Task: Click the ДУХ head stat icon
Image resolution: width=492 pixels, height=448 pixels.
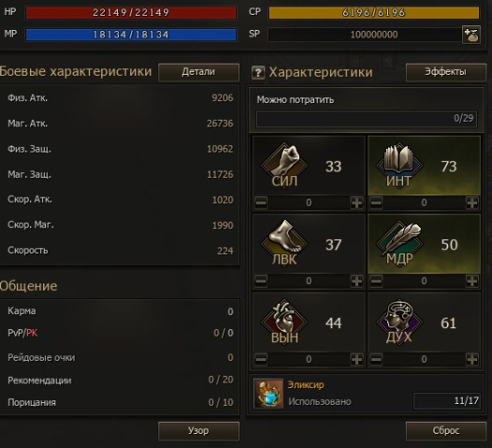Action: pos(399,321)
